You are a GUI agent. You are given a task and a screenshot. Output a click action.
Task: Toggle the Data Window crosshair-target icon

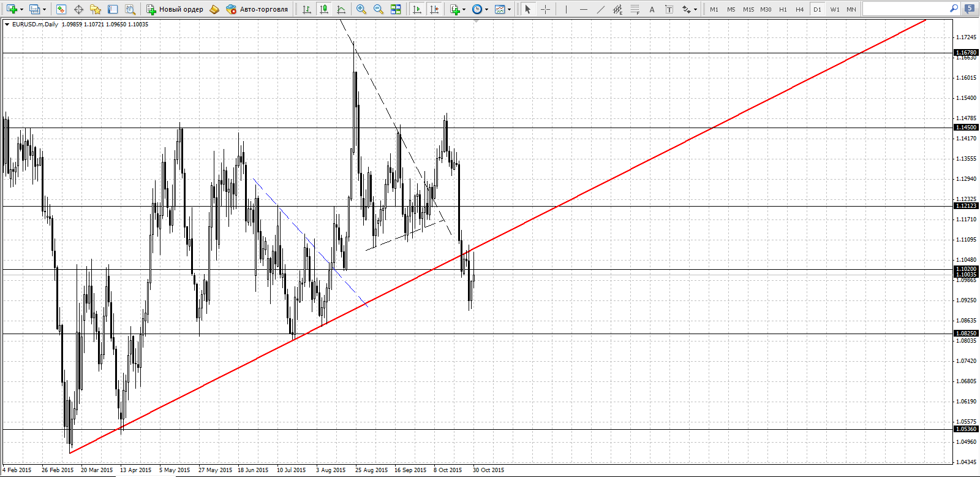78,9
